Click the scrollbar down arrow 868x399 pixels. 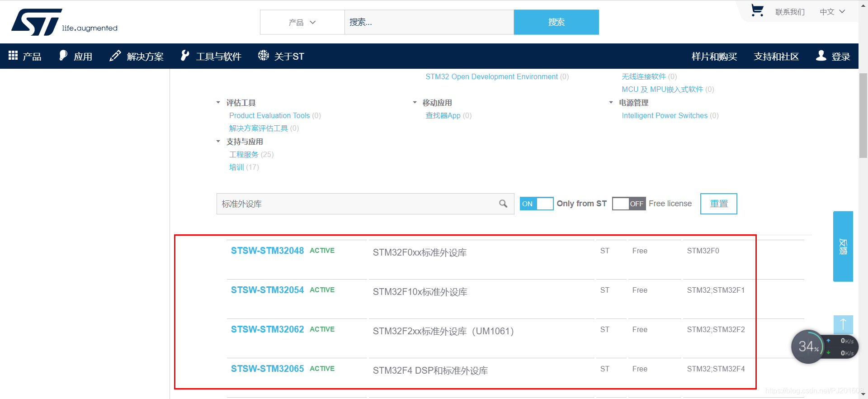coord(863,394)
